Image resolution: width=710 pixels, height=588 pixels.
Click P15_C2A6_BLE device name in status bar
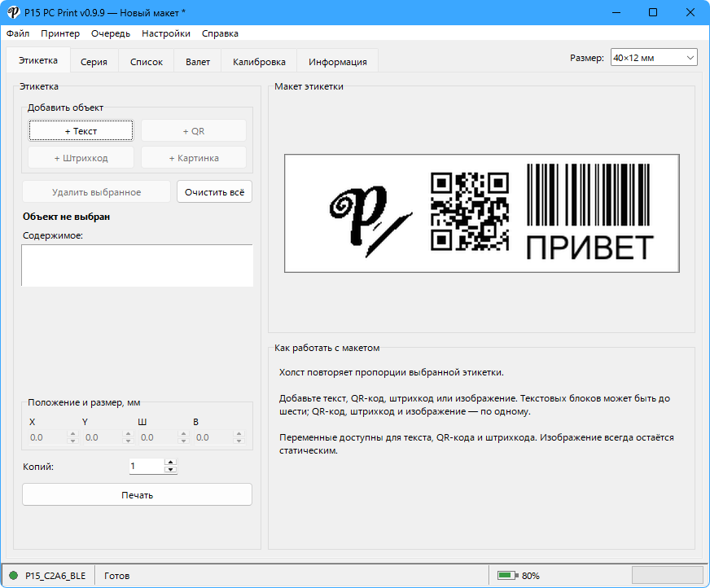(55, 576)
